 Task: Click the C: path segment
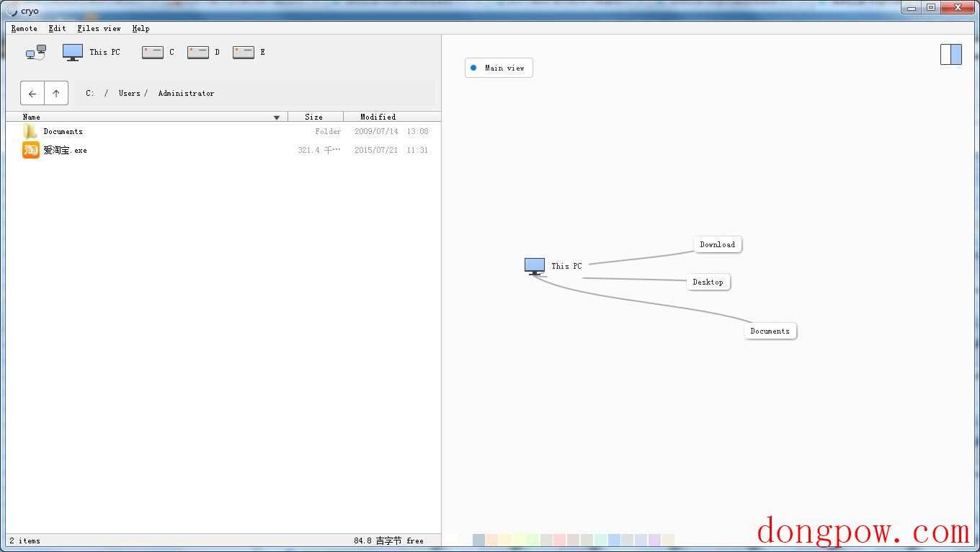click(x=90, y=93)
